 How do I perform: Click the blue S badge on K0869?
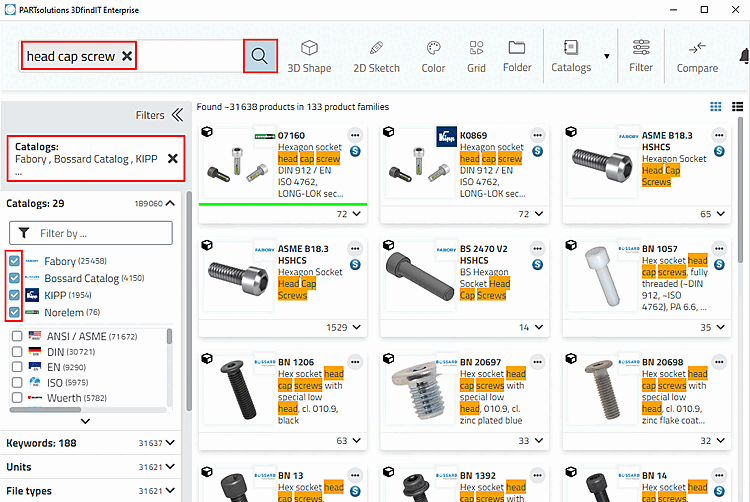coord(537,152)
